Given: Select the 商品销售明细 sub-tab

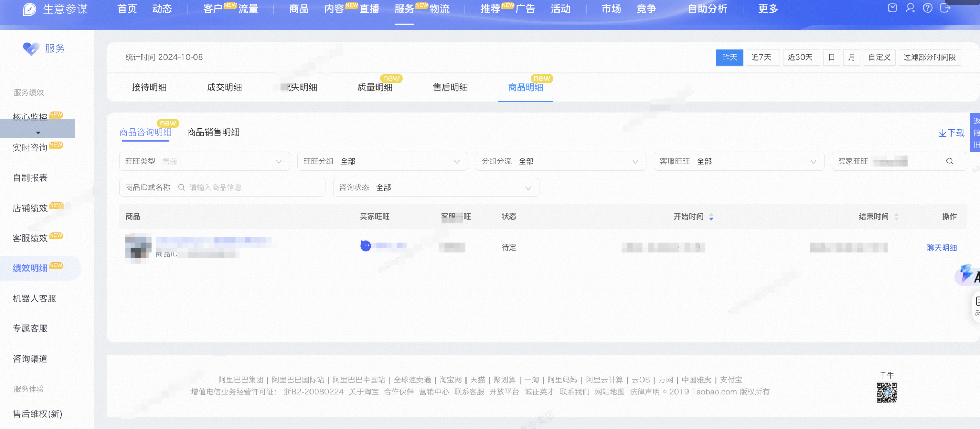Looking at the screenshot, I should click(x=213, y=132).
